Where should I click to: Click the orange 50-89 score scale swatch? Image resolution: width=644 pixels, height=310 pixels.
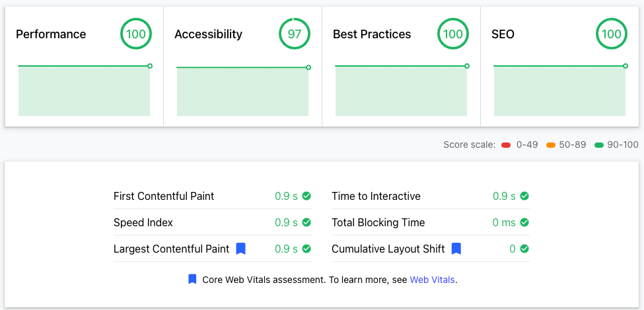click(x=551, y=145)
